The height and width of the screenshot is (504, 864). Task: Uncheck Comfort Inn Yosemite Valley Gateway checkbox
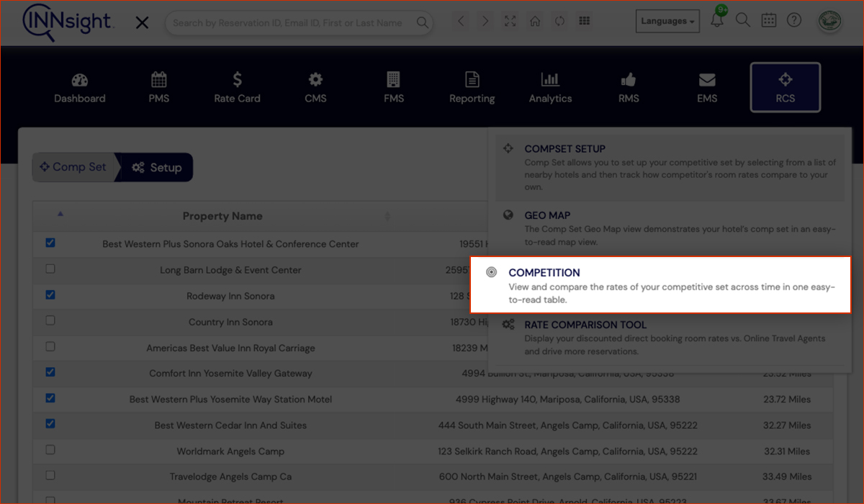pos(50,372)
